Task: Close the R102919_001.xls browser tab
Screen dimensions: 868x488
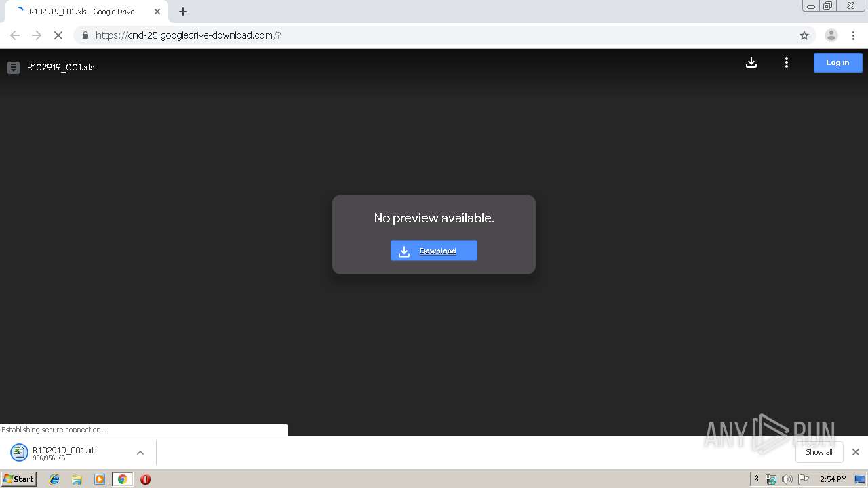Action: (157, 12)
